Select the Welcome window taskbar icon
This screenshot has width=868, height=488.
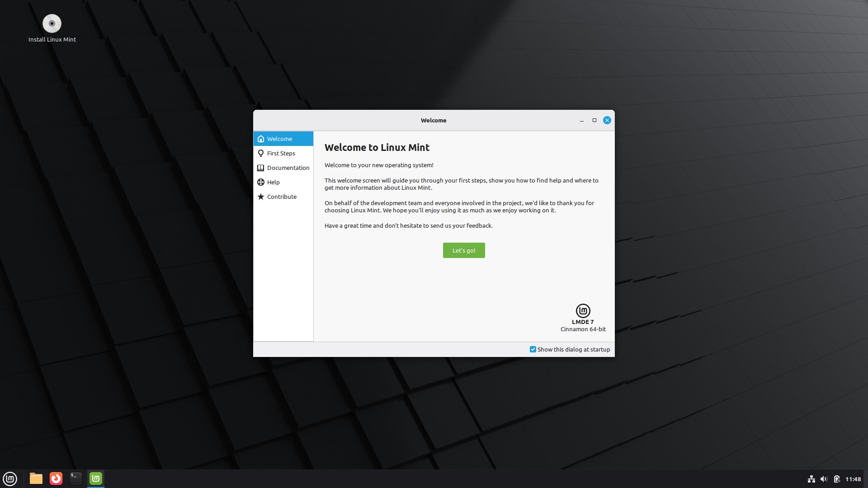point(96,479)
